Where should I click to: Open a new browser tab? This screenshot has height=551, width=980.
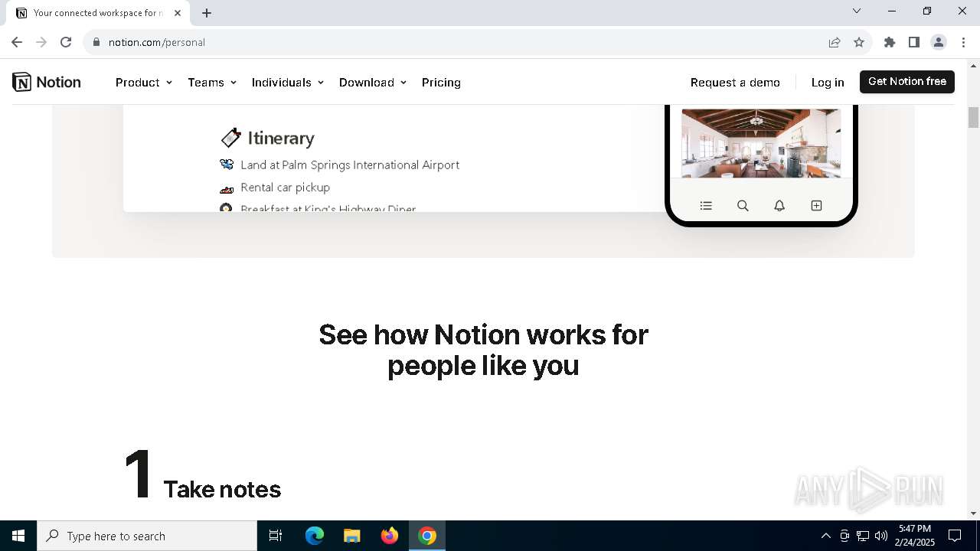tap(207, 13)
